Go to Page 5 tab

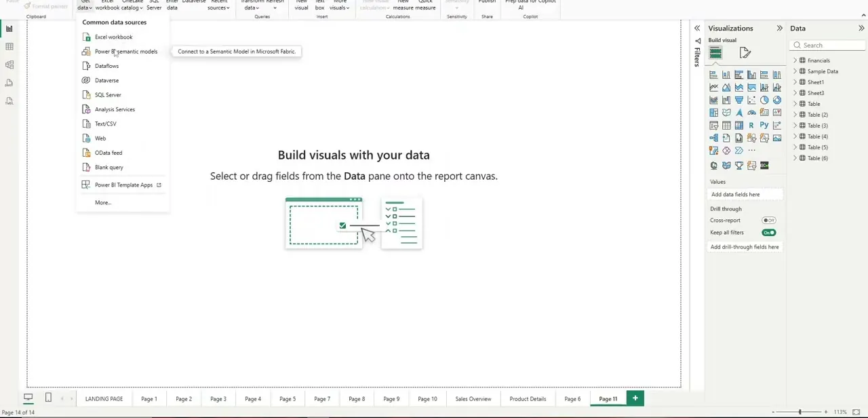tap(288, 399)
